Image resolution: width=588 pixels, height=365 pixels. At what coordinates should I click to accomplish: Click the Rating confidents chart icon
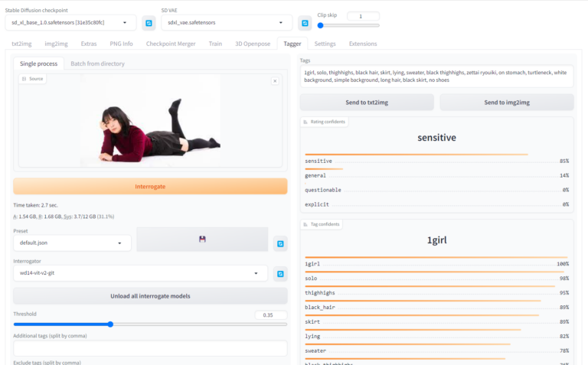[x=305, y=122]
